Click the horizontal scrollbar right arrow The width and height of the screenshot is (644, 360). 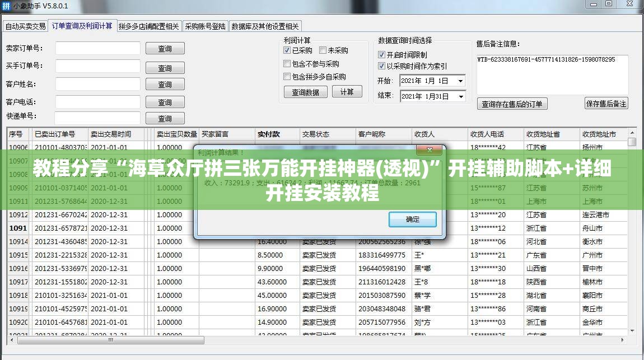623,340
